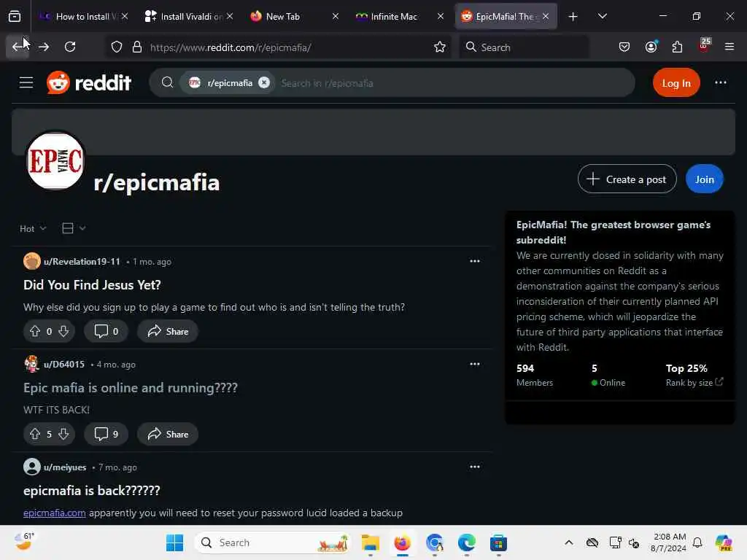Close the Infinite Mac tab
This screenshot has height=560, width=747.
[441, 16]
